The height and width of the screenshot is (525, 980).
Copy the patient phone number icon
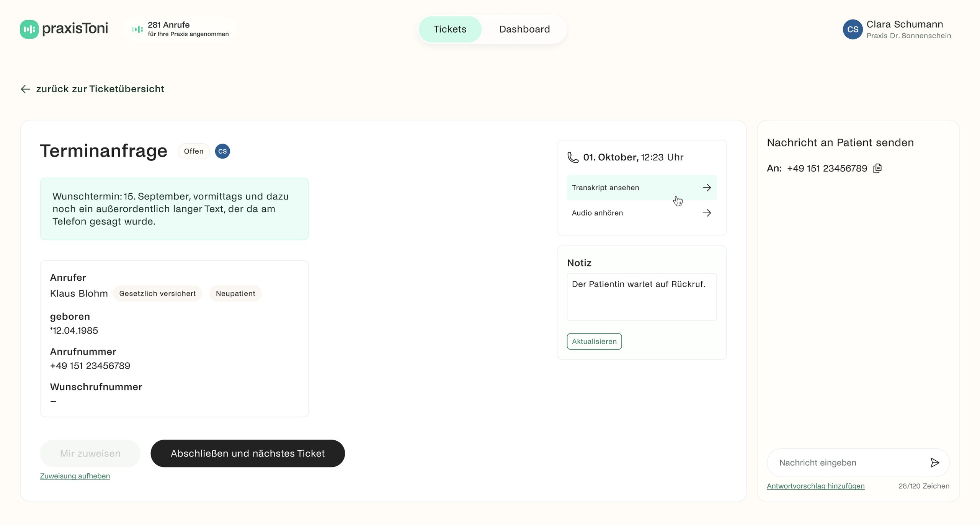[877, 168]
